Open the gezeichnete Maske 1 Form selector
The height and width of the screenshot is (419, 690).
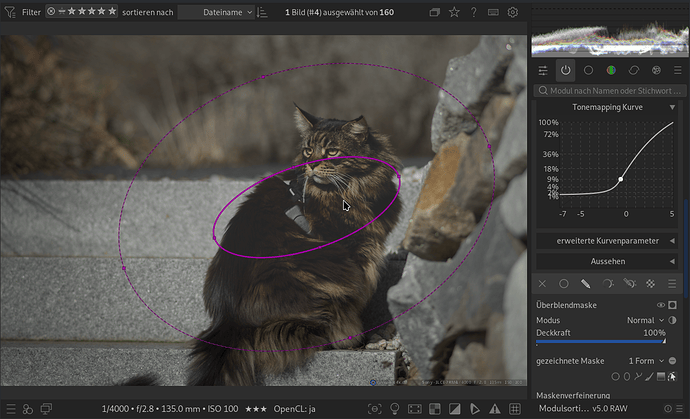pos(644,360)
